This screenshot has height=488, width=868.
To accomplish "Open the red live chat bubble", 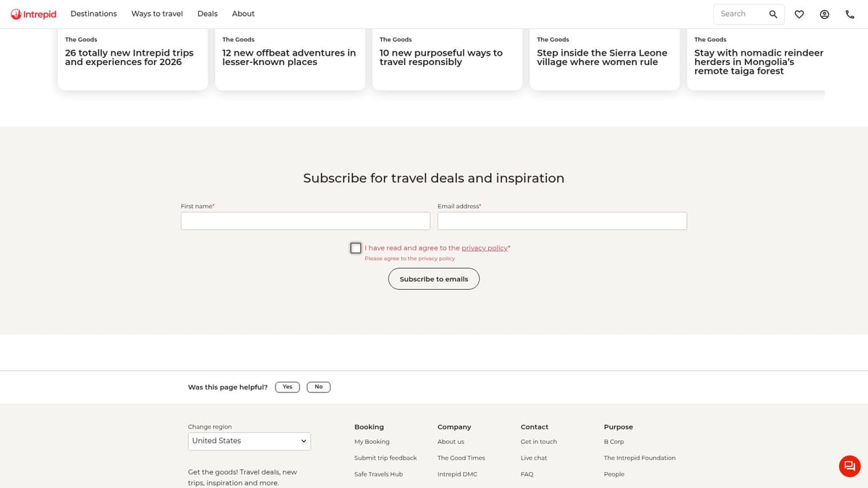I will tap(850, 466).
